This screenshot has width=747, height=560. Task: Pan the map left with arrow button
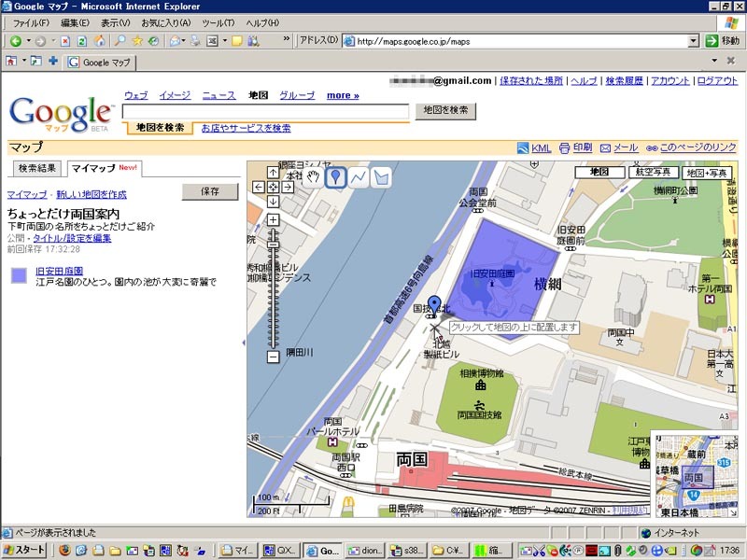point(259,187)
